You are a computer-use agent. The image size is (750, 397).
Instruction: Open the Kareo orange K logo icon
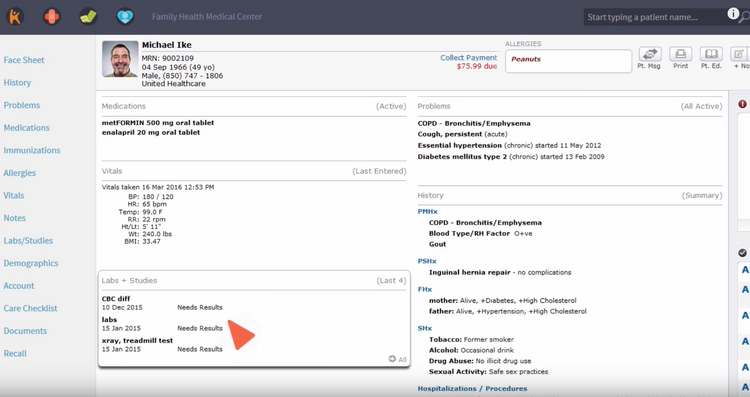(x=15, y=17)
